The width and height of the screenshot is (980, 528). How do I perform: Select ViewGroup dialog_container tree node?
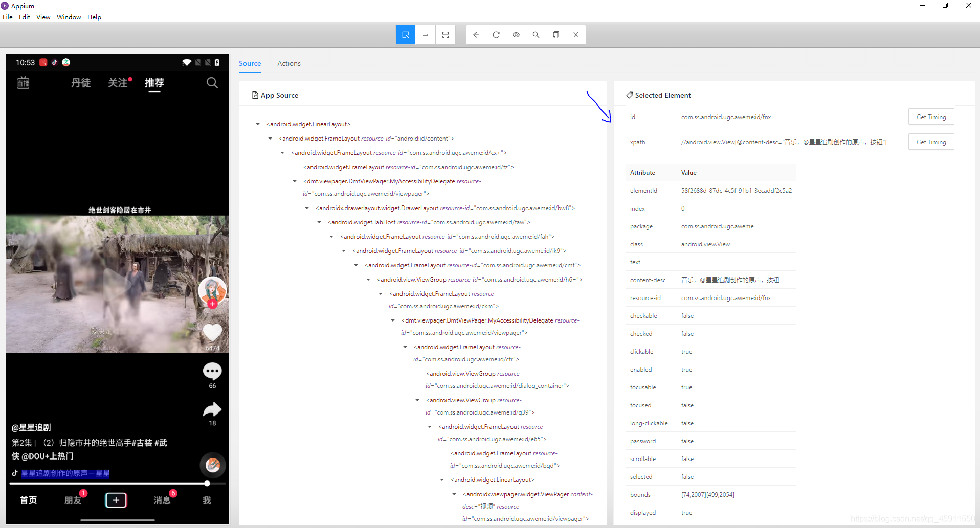click(x=497, y=380)
